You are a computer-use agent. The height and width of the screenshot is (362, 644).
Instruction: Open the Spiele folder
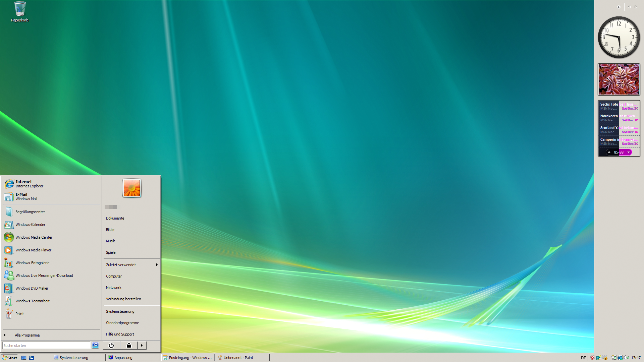click(x=132, y=252)
